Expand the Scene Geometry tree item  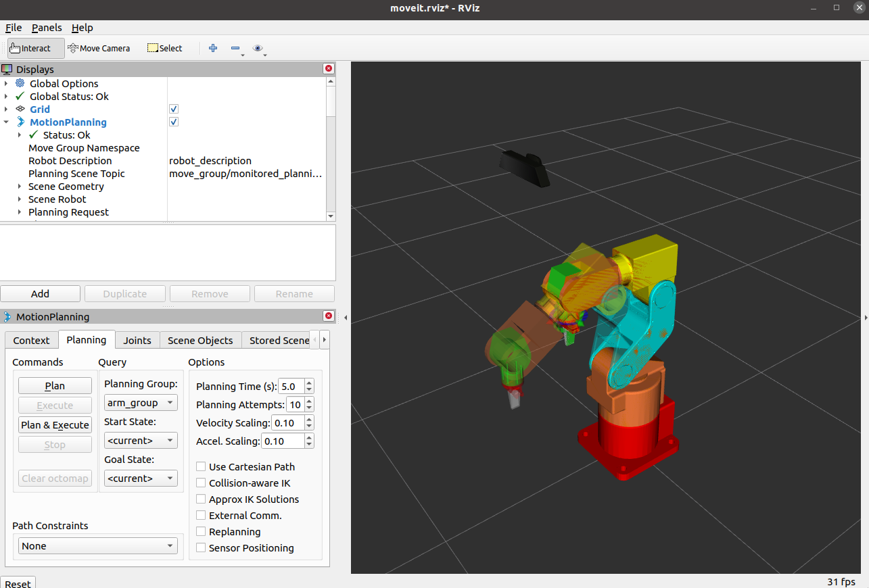[20, 187]
